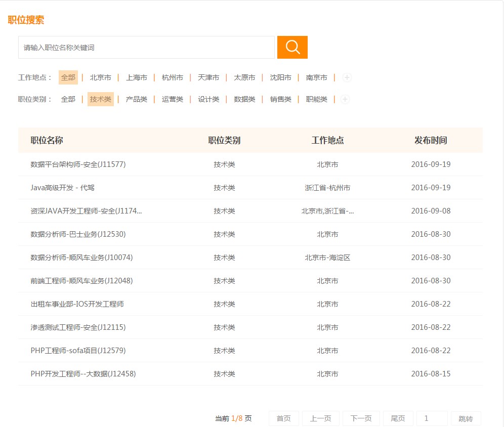This screenshot has height=427, width=504.
Task: Filter work location by 北京市
Action: (x=100, y=77)
